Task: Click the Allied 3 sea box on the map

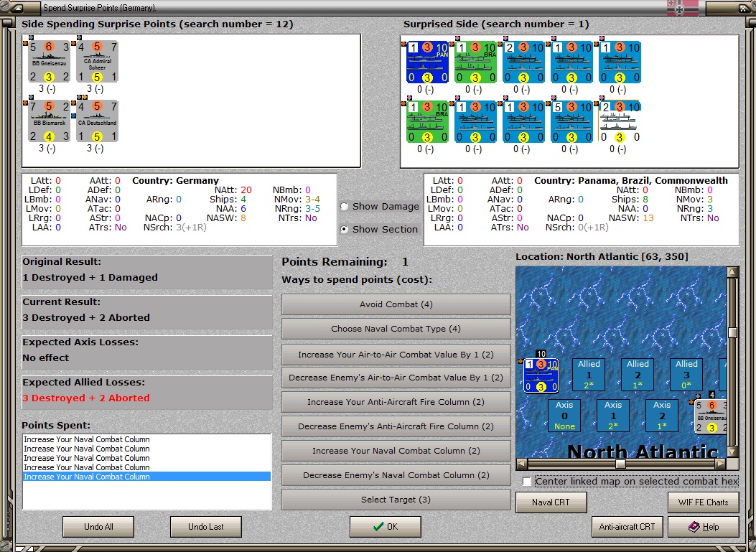Action: pos(686,375)
